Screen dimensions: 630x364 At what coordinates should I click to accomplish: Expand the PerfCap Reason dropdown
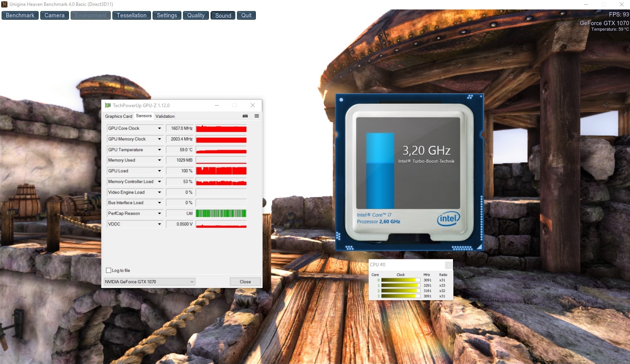pos(159,214)
